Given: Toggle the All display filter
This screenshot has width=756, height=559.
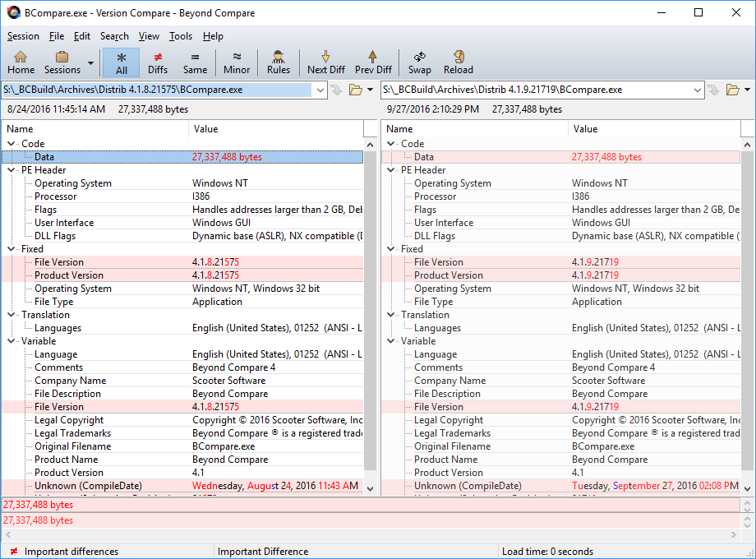Looking at the screenshot, I should pos(121,62).
